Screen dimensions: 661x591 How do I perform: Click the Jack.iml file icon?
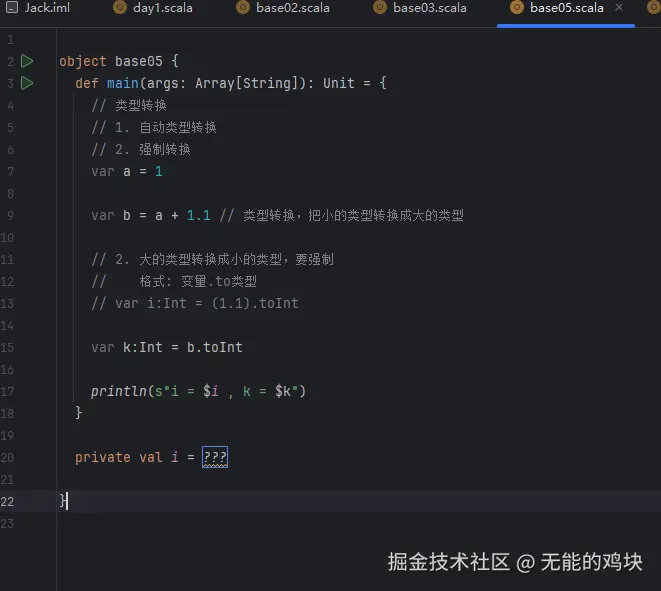pos(12,7)
